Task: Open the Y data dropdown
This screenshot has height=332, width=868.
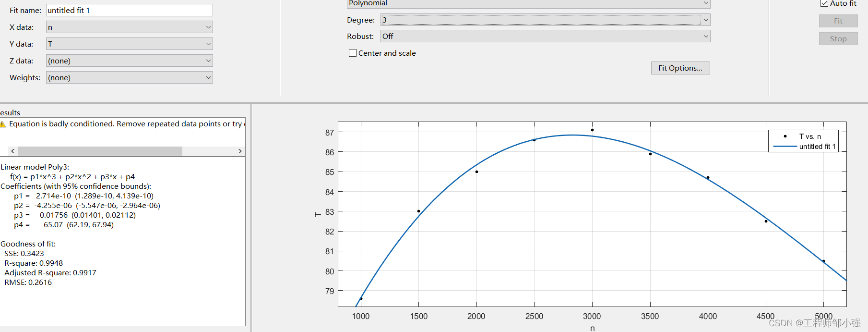Action: point(129,44)
